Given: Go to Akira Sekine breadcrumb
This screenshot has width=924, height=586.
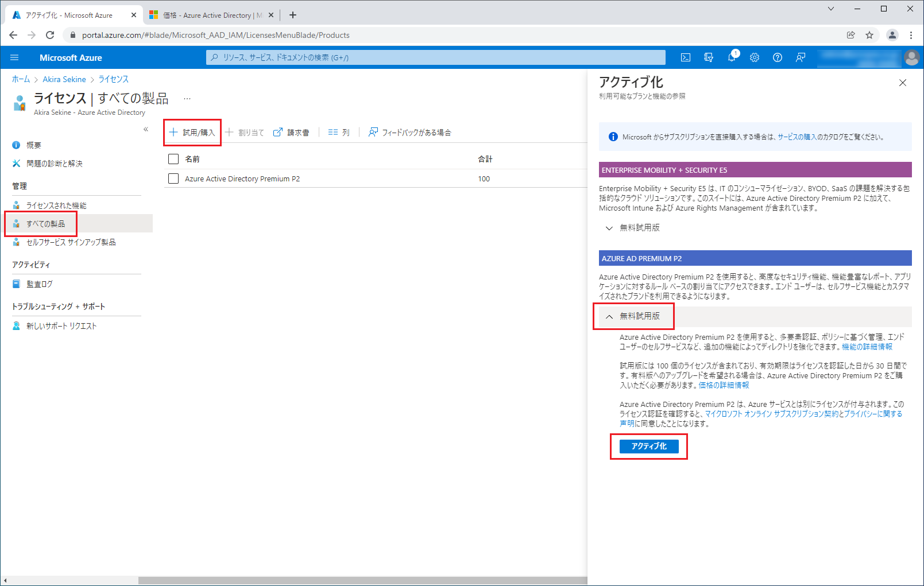Looking at the screenshot, I should (64, 79).
